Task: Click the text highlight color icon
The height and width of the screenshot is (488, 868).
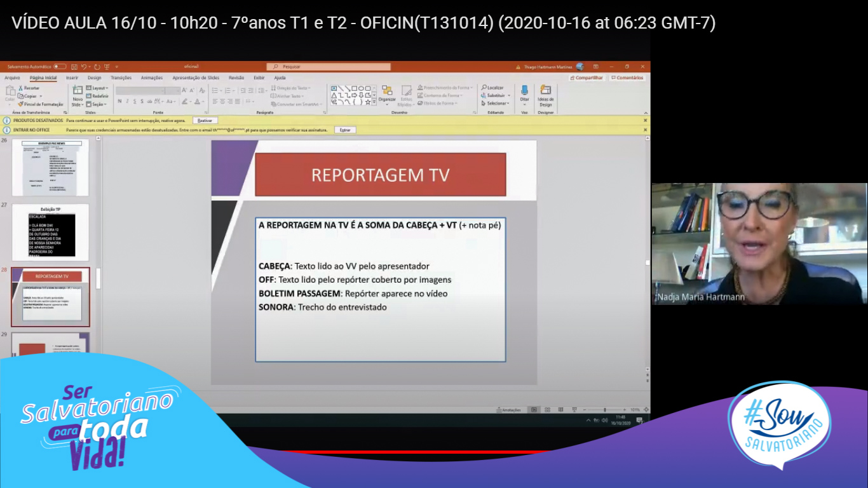Action: 186,101
